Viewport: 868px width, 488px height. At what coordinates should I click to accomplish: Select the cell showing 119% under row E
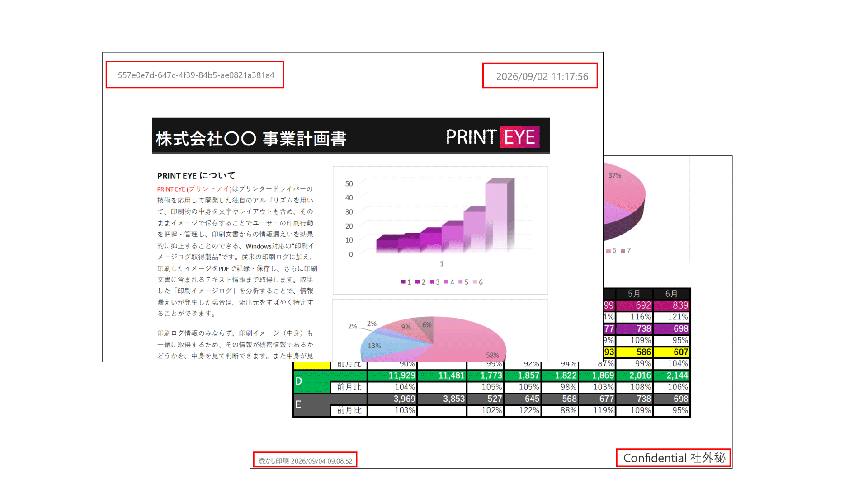pos(597,411)
